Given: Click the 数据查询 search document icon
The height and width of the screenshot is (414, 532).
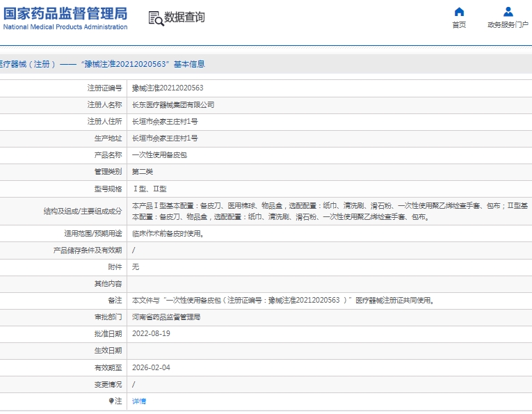Looking at the screenshot, I should coord(156,18).
